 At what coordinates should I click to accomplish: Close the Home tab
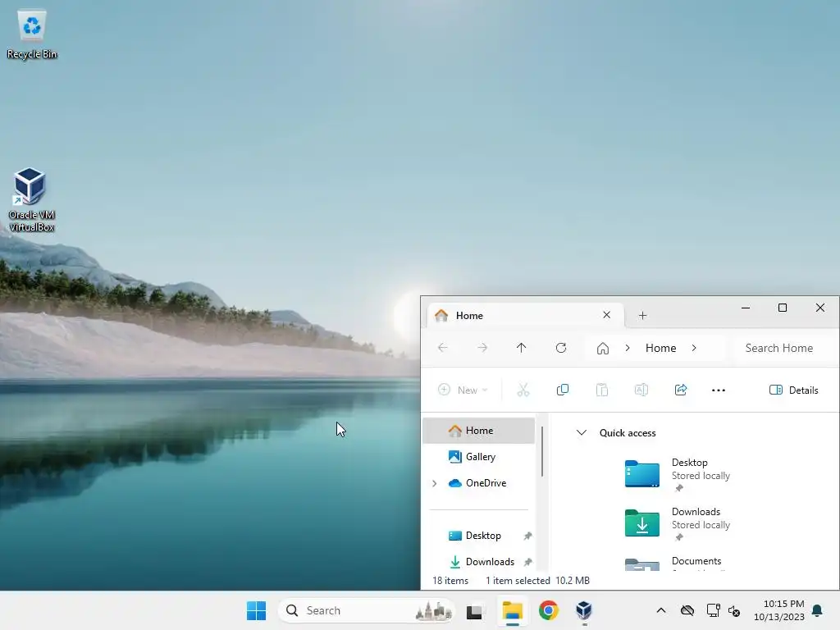tap(606, 315)
